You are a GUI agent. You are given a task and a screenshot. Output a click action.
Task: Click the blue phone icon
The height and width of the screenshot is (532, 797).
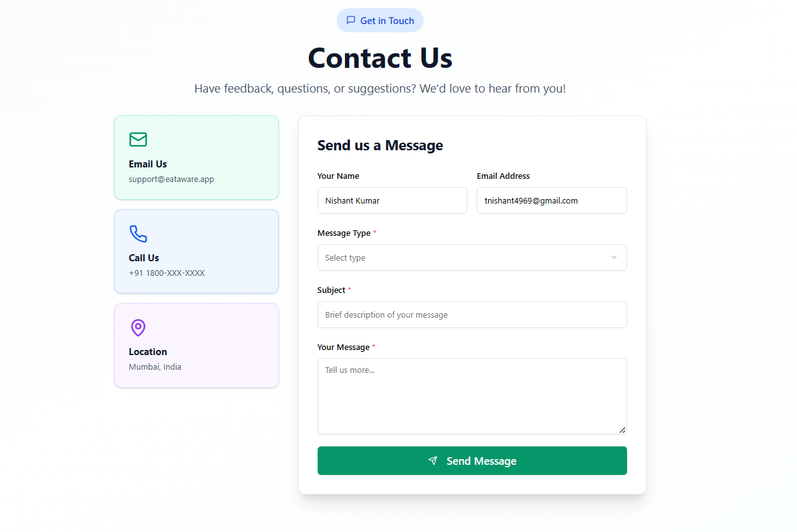point(138,233)
